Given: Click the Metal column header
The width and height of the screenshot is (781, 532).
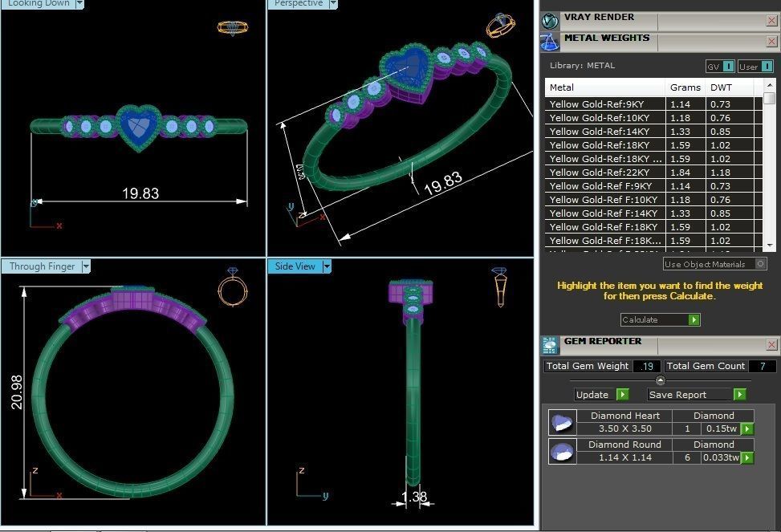Looking at the screenshot, I should coord(560,87).
